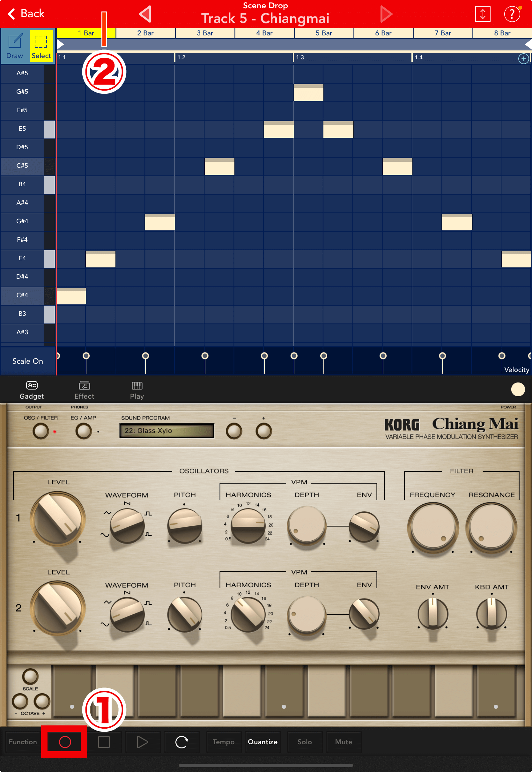Screen dimensions: 532x772
Task: Open the Velocity parameter selector
Action: point(516,369)
